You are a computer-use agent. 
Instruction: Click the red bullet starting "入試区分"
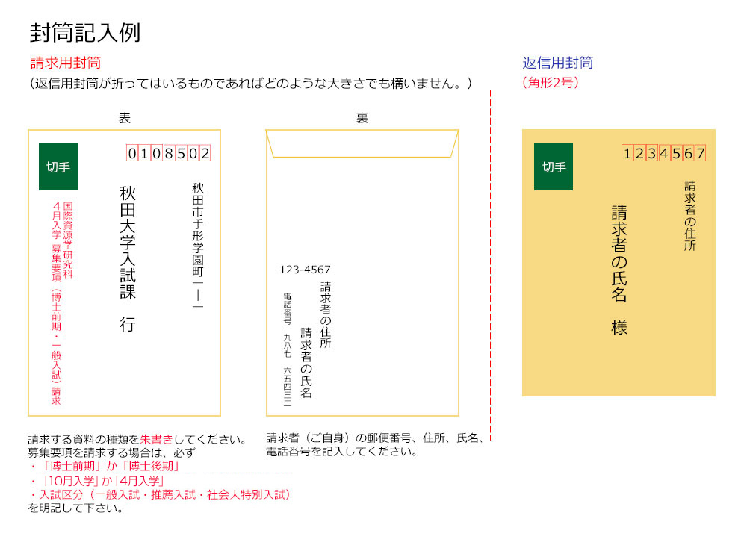pos(160,495)
